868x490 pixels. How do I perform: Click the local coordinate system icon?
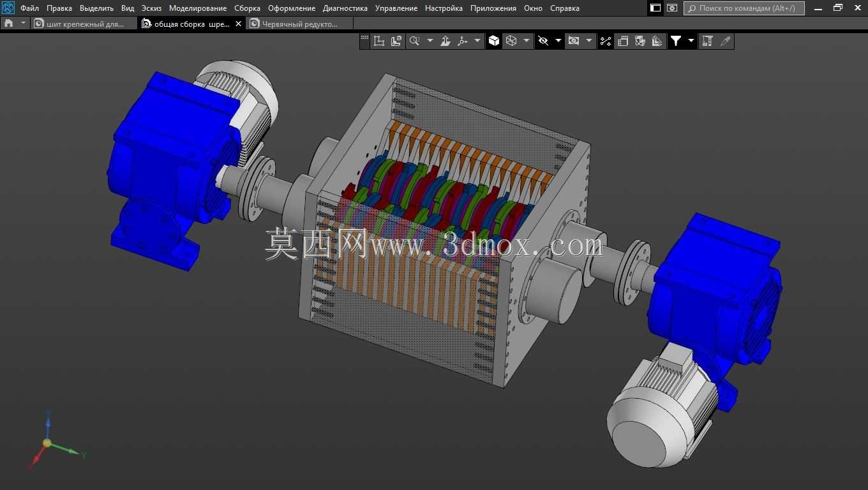(x=379, y=41)
